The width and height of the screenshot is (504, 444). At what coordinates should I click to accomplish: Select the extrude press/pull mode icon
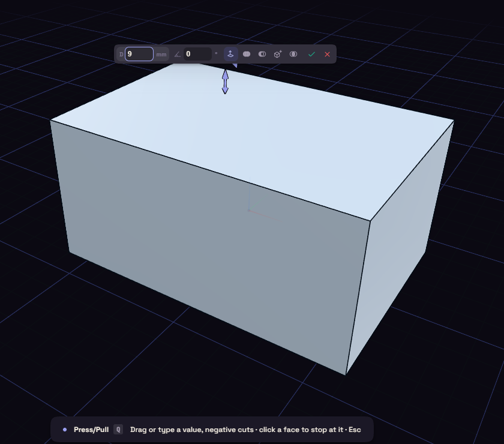pyautogui.click(x=230, y=54)
